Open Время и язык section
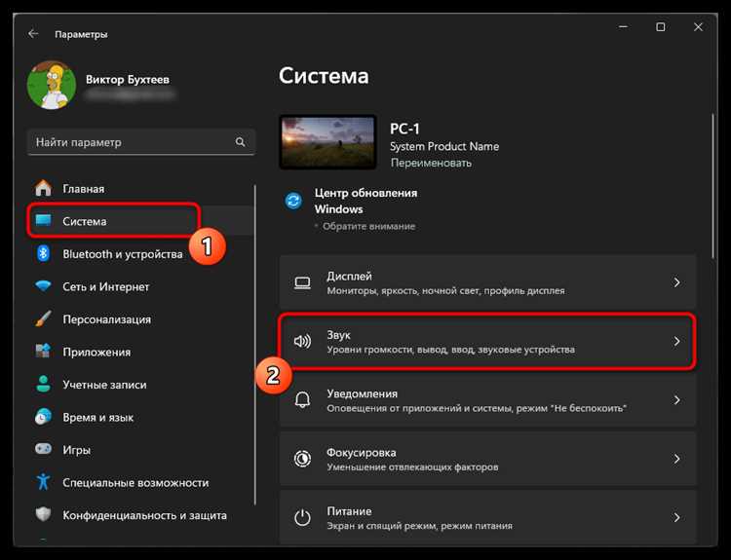Viewport: 731px width, 560px height. 140,417
